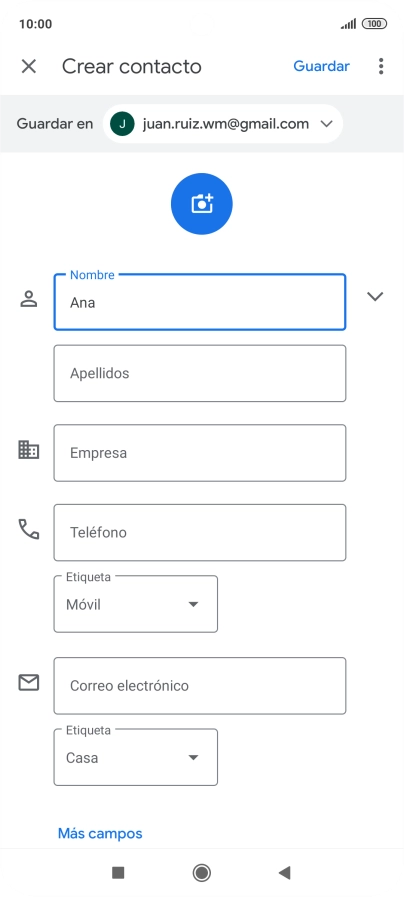Open the three-dot overflow menu
The width and height of the screenshot is (404, 897).
(x=381, y=66)
